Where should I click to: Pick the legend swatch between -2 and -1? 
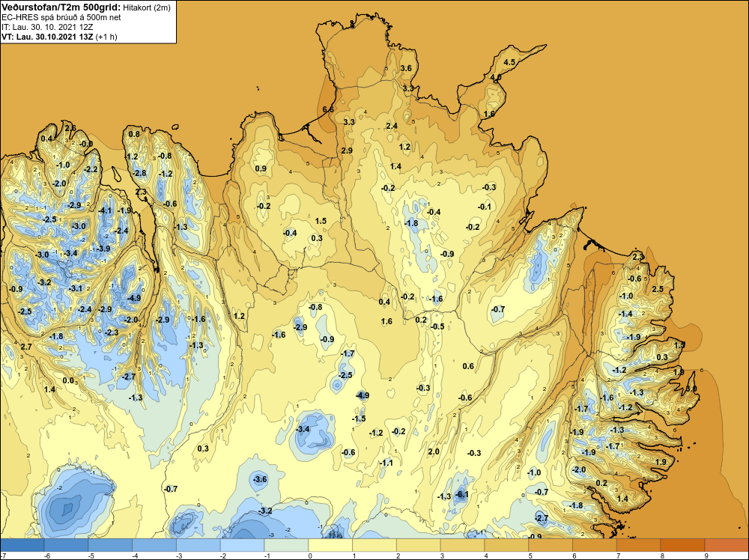point(243,545)
